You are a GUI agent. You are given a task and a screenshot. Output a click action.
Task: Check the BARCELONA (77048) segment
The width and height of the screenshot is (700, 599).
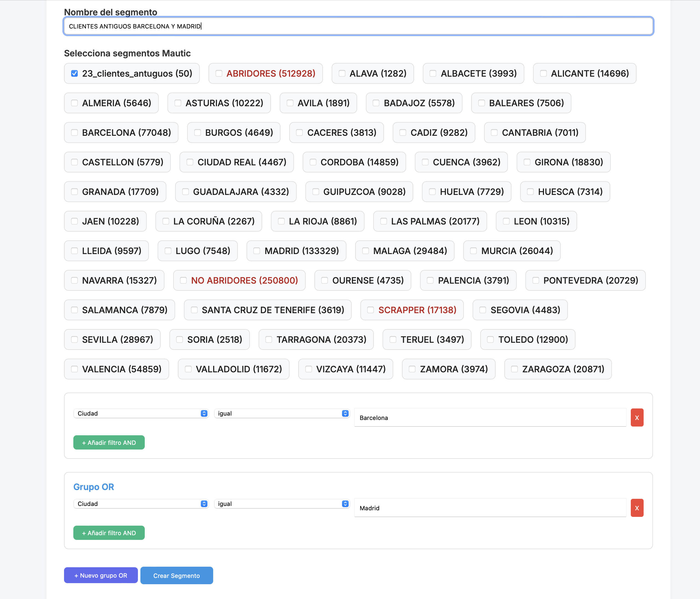pos(75,133)
